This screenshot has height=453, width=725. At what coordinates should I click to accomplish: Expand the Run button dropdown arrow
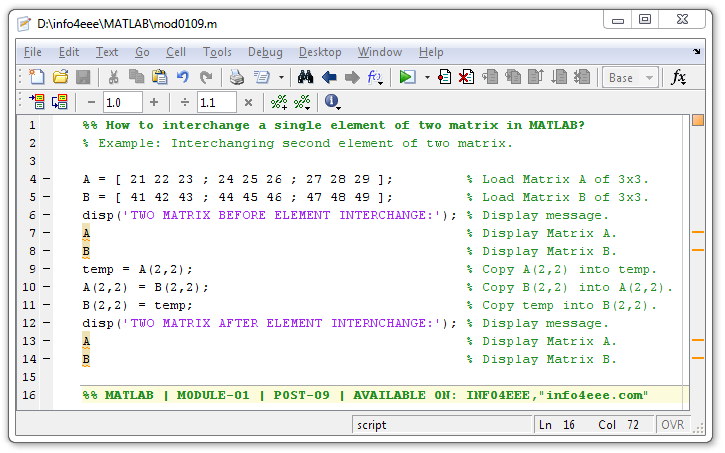point(427,78)
